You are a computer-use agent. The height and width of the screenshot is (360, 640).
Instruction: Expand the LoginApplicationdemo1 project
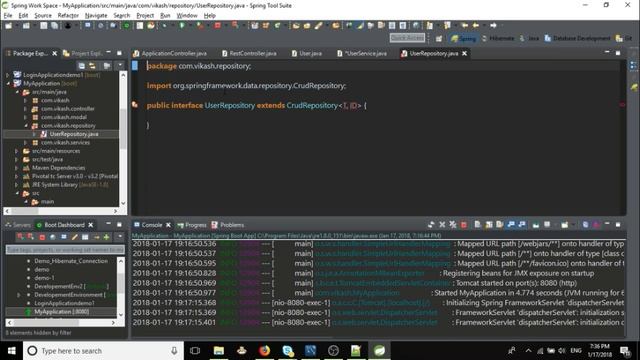[x=8, y=75]
